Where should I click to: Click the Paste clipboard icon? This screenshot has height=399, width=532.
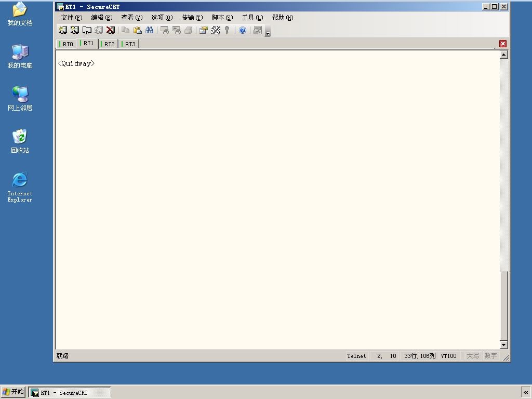click(x=137, y=30)
